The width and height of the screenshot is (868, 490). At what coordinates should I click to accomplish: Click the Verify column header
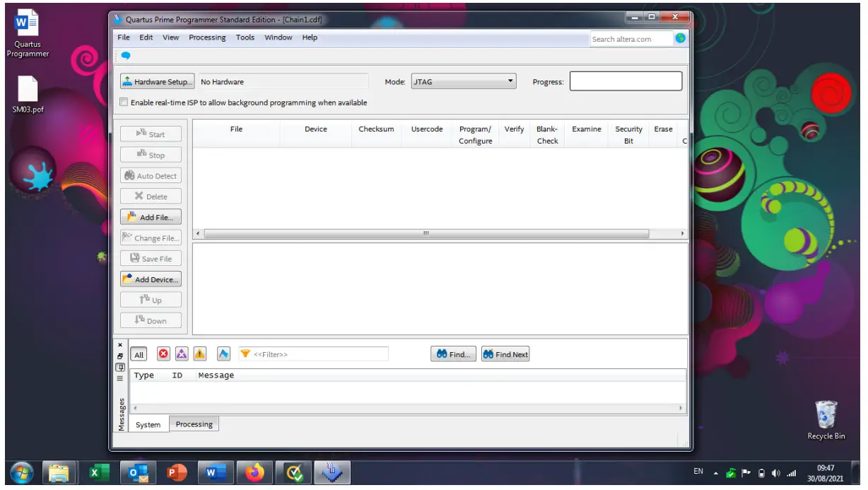[515, 134]
